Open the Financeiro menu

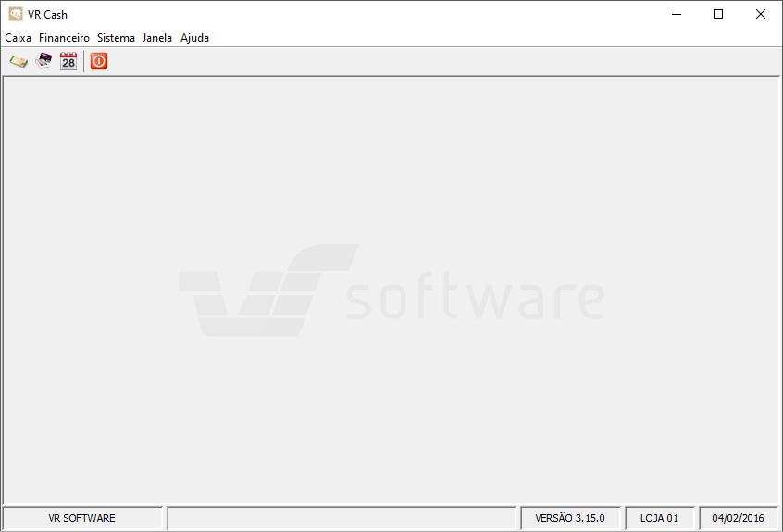pyautogui.click(x=64, y=38)
